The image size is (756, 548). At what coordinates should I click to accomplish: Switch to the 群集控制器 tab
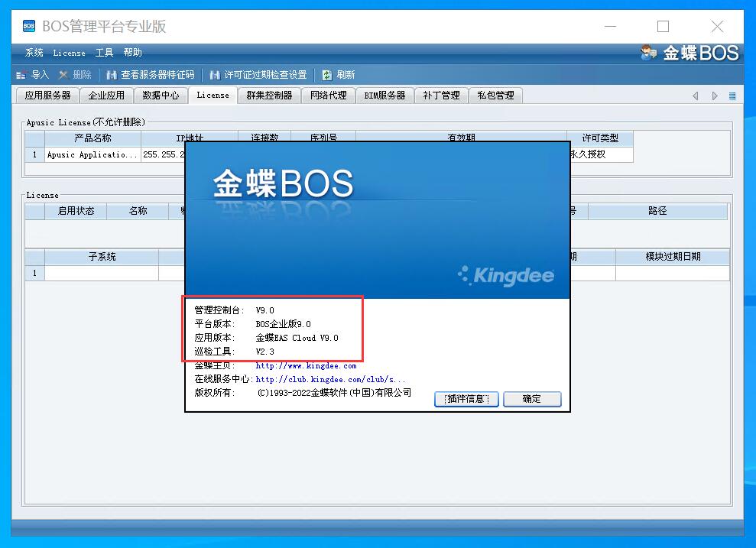pos(270,96)
